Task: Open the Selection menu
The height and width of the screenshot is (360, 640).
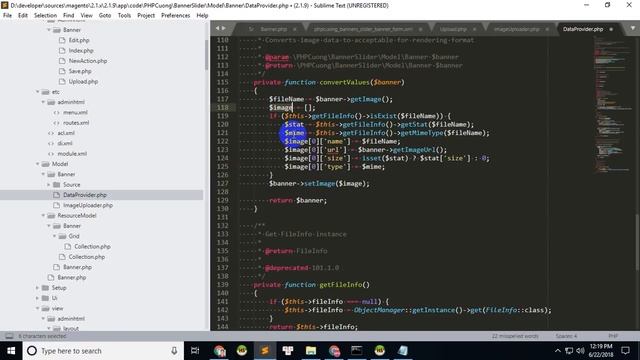Action: pos(45,15)
